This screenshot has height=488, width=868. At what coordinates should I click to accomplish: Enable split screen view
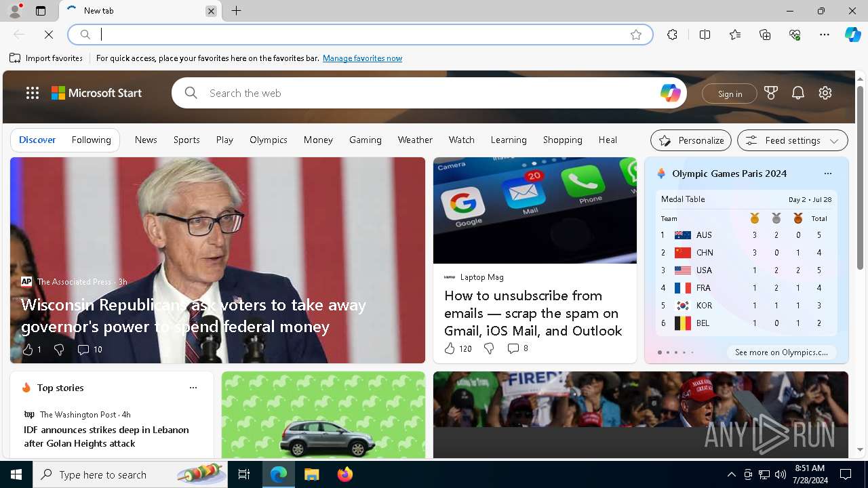pos(705,35)
